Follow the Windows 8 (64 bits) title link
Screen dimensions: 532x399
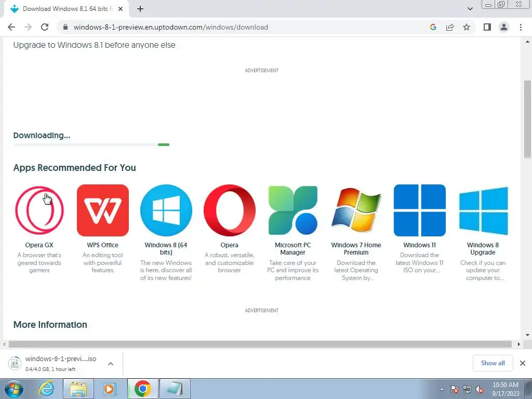tap(166, 249)
